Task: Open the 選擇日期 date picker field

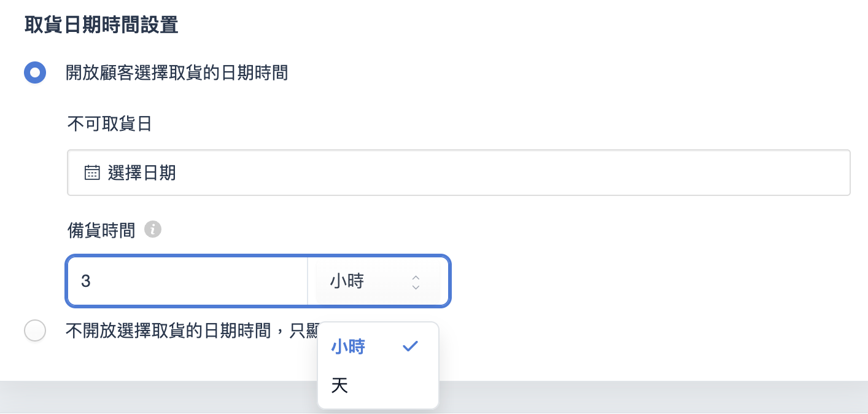Action: (458, 173)
